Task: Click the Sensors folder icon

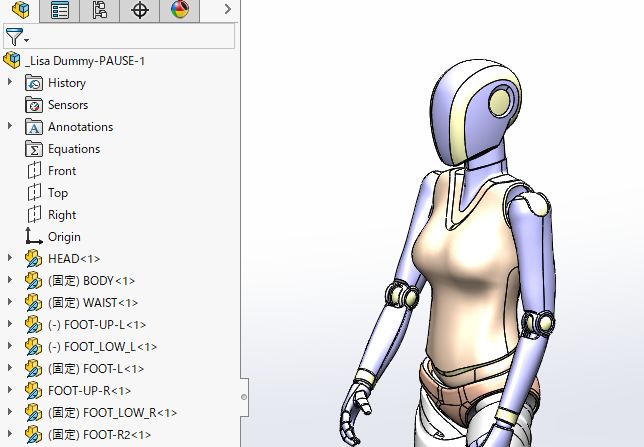Action: (34, 105)
